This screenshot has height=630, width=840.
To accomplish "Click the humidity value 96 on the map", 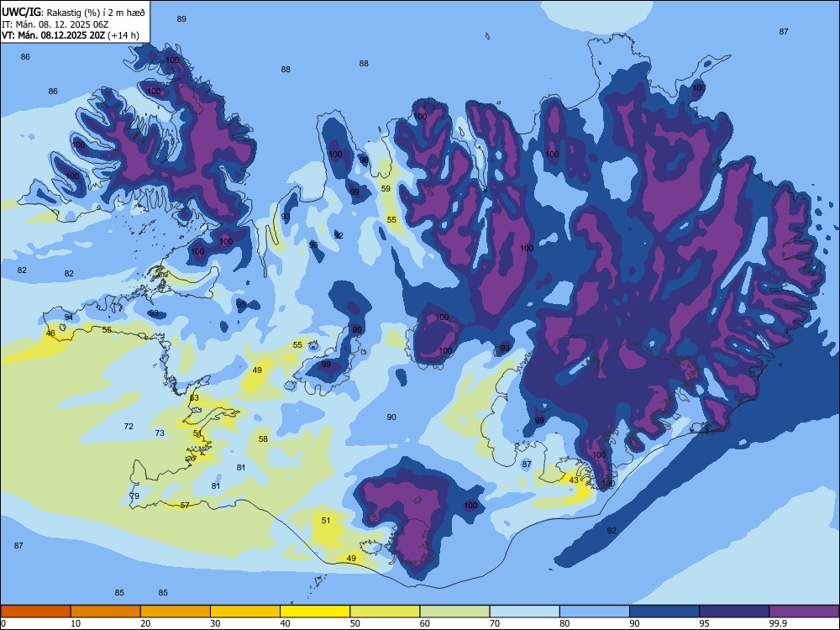I will click(x=313, y=244).
